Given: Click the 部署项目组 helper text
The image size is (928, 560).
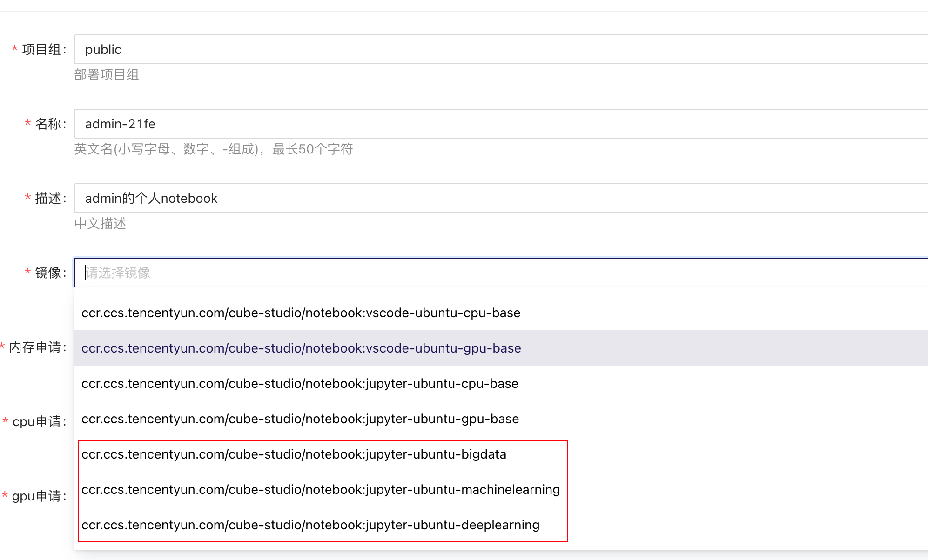Looking at the screenshot, I should point(107,75).
